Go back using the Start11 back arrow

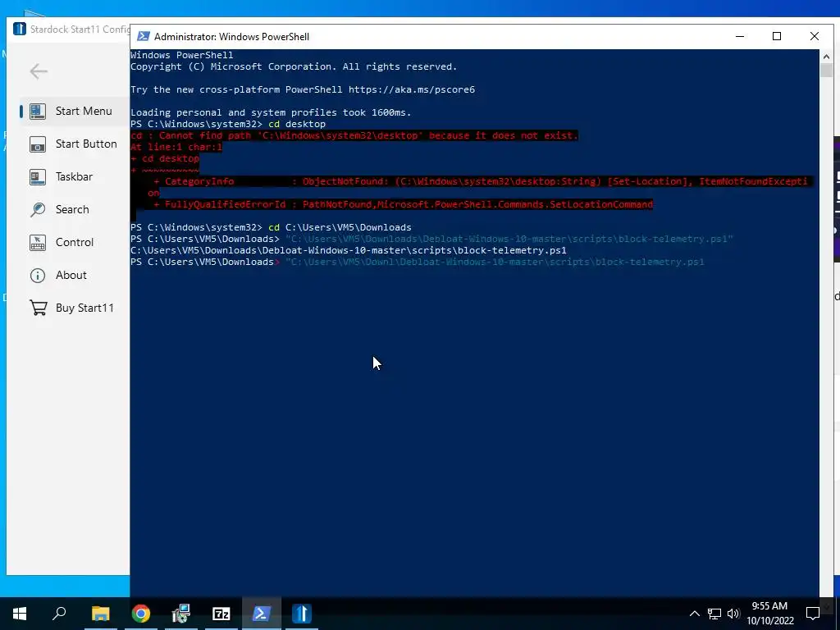39,71
